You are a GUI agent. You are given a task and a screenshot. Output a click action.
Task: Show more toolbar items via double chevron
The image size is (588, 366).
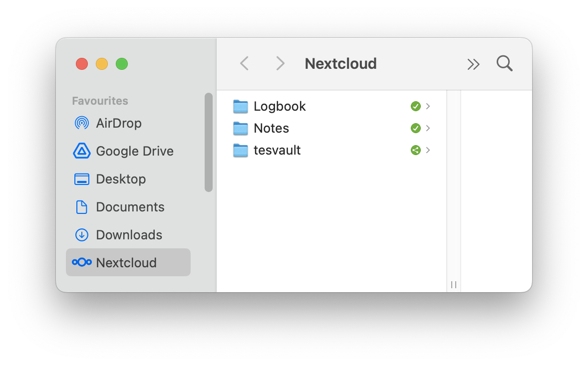(473, 64)
